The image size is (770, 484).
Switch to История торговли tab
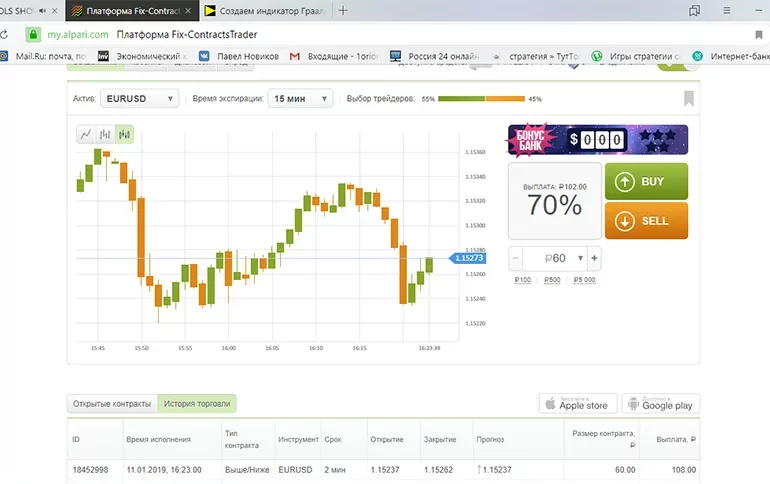[197, 403]
